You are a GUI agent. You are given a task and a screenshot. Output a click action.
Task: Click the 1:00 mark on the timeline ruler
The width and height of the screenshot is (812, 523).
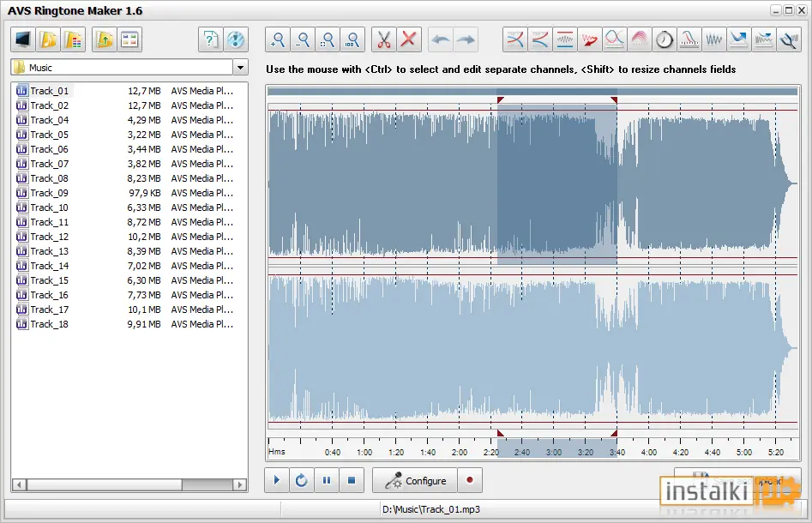(364, 452)
